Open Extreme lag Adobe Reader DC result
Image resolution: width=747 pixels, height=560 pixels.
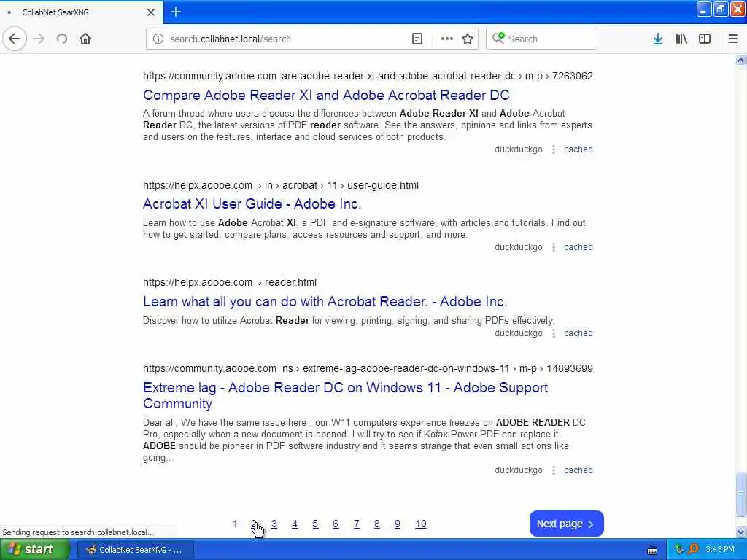[345, 395]
